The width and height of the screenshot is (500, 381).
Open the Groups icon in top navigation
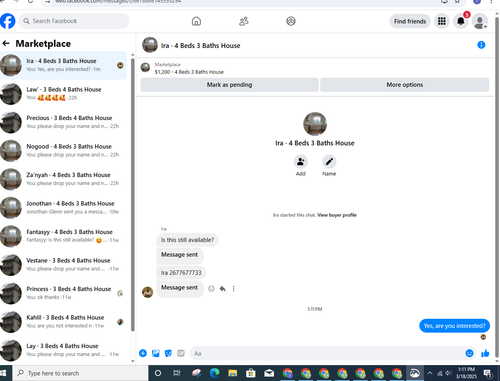click(291, 21)
